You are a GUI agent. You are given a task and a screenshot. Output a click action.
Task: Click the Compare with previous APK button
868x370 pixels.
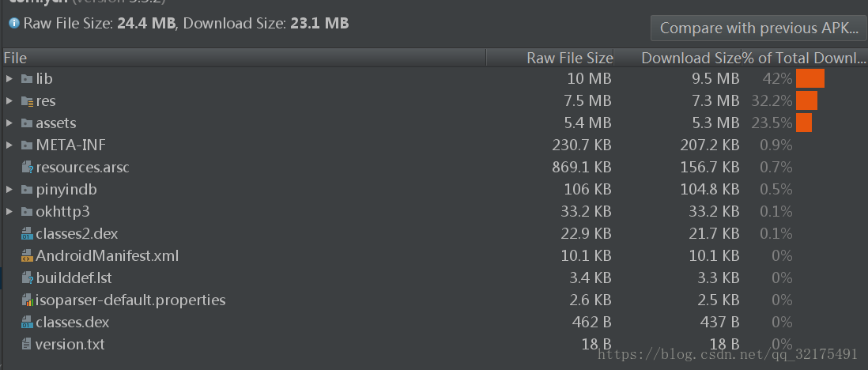point(759,28)
